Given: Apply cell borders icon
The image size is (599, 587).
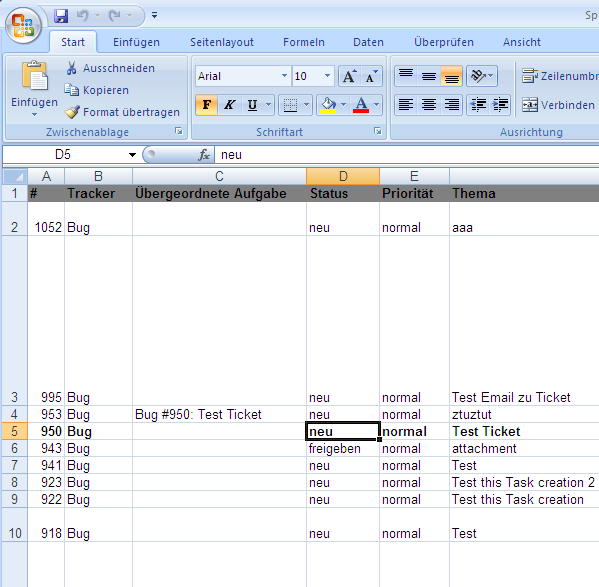Looking at the screenshot, I should pos(290,105).
